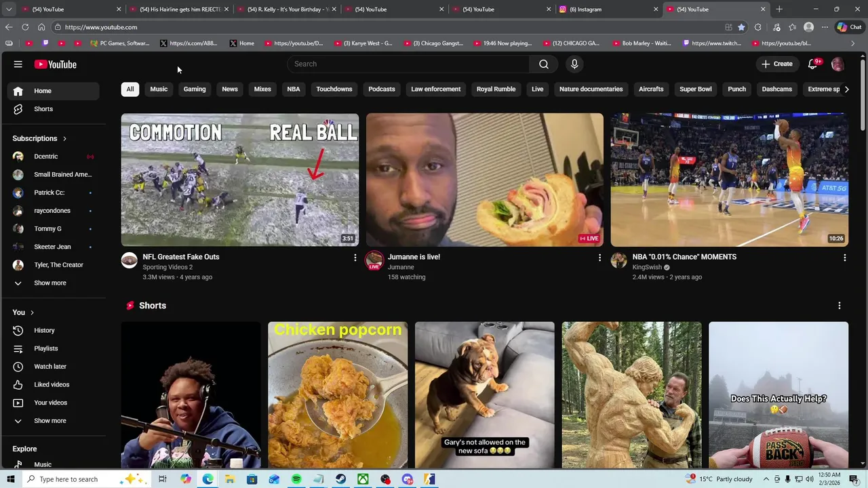Reload the page in browser
The height and width of the screenshot is (488, 868).
coord(25,27)
